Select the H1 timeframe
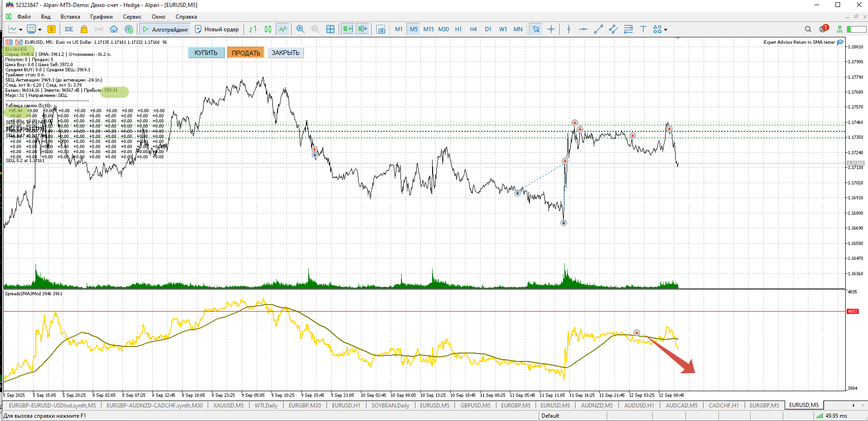868x421 pixels. click(x=458, y=29)
